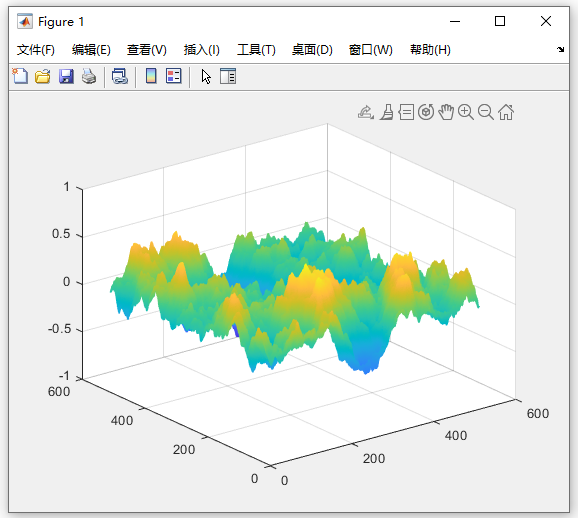578x518 pixels.
Task: Insert a colorbar from the toolbar
Action: pyautogui.click(x=151, y=76)
